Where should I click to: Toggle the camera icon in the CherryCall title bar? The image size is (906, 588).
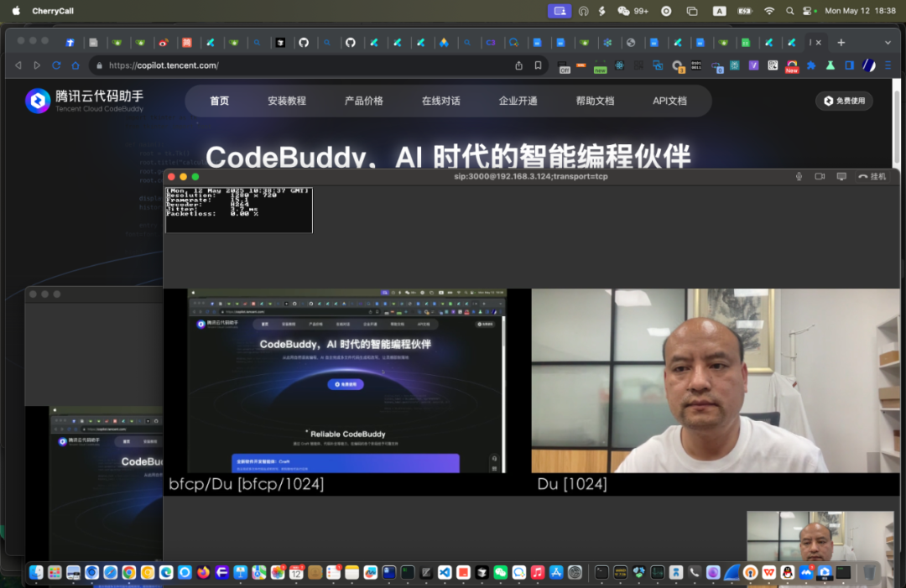(x=820, y=177)
